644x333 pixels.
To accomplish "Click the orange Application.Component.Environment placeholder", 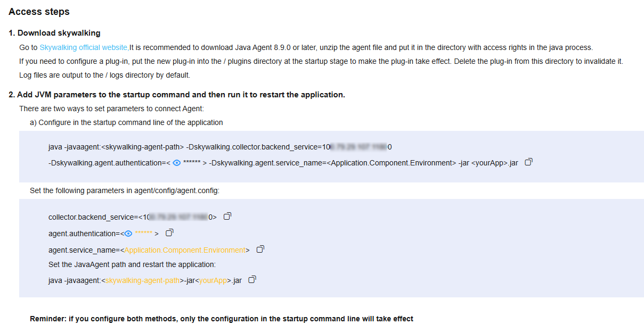I will 184,250.
